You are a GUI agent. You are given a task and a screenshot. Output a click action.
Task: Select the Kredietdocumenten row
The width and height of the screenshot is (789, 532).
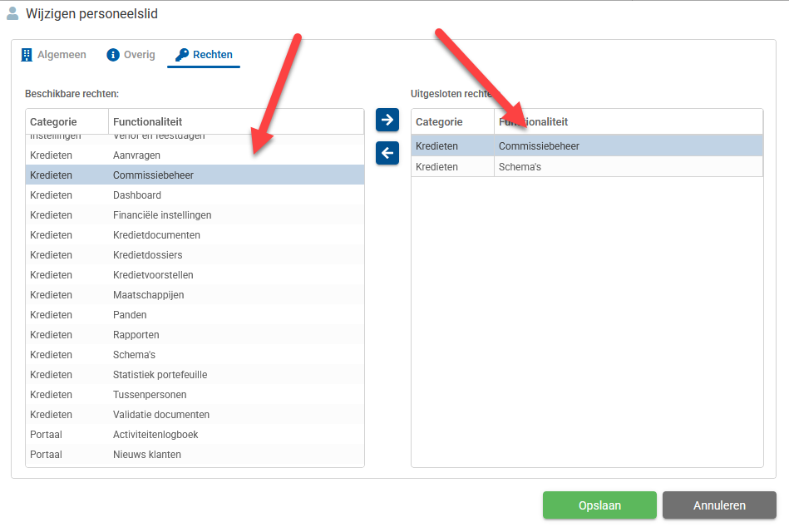(x=156, y=235)
